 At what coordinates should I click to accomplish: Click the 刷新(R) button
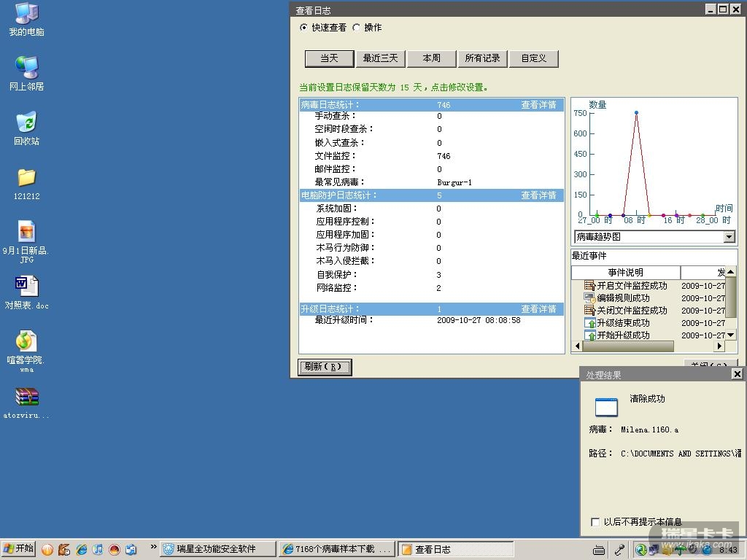point(325,367)
